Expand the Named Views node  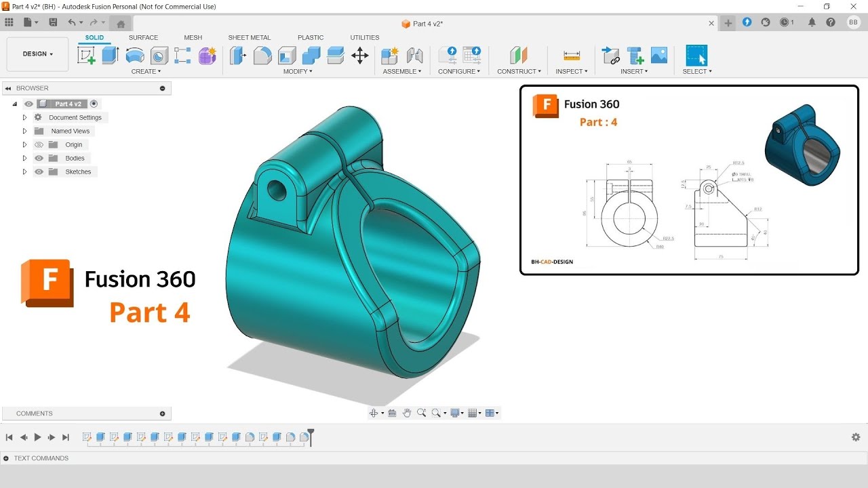coord(24,131)
